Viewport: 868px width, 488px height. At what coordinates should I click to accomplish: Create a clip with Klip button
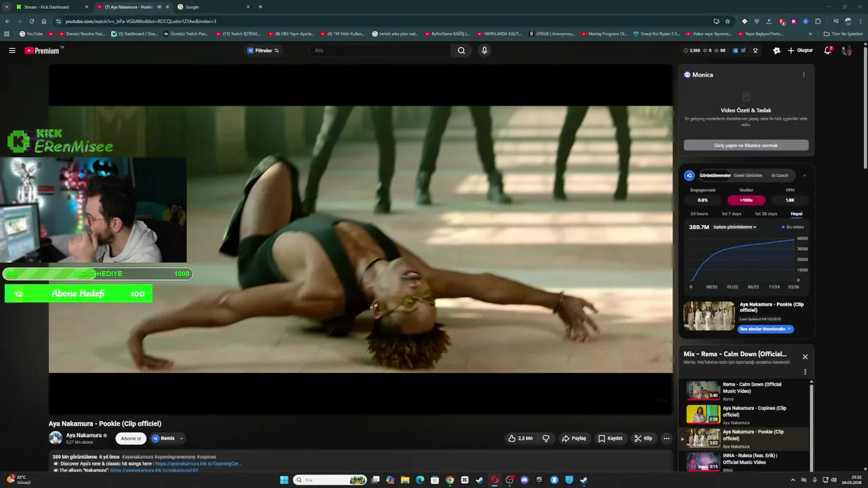click(x=644, y=439)
